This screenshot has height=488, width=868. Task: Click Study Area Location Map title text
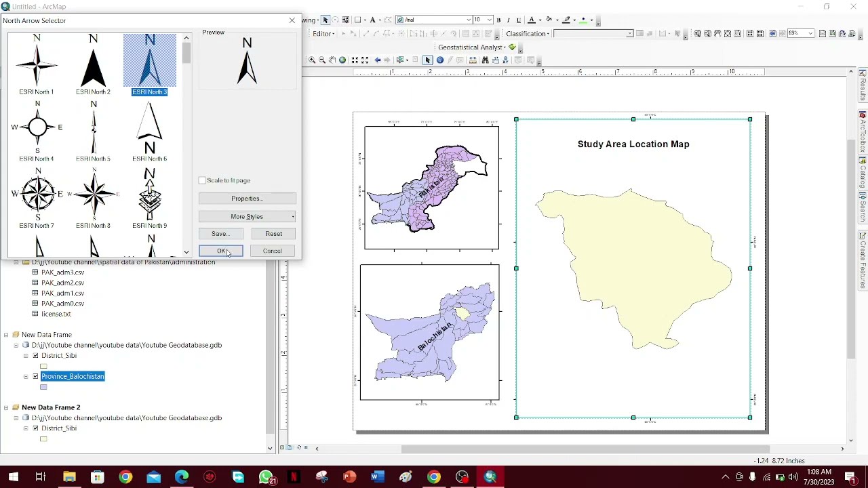[x=633, y=144]
